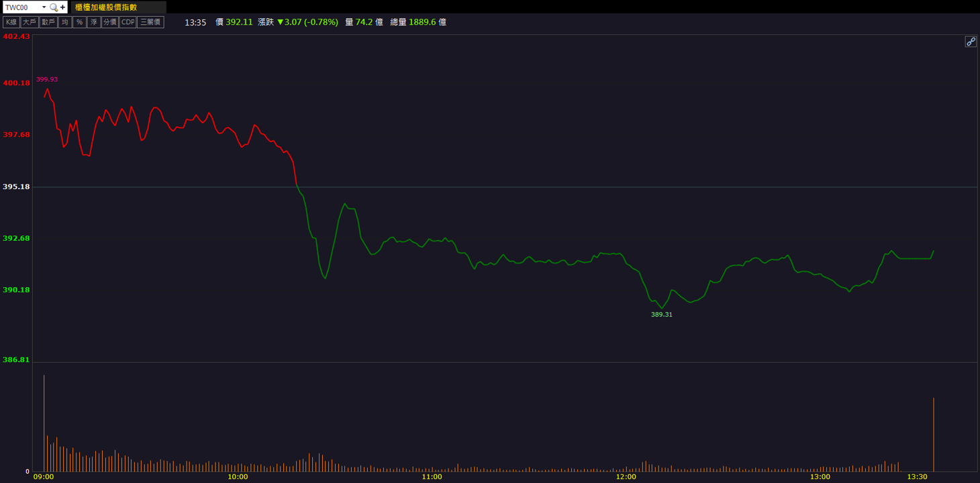Screen dimensions: 980x483
Task: Toggle the 散戶 indicator button
Action: (x=48, y=22)
